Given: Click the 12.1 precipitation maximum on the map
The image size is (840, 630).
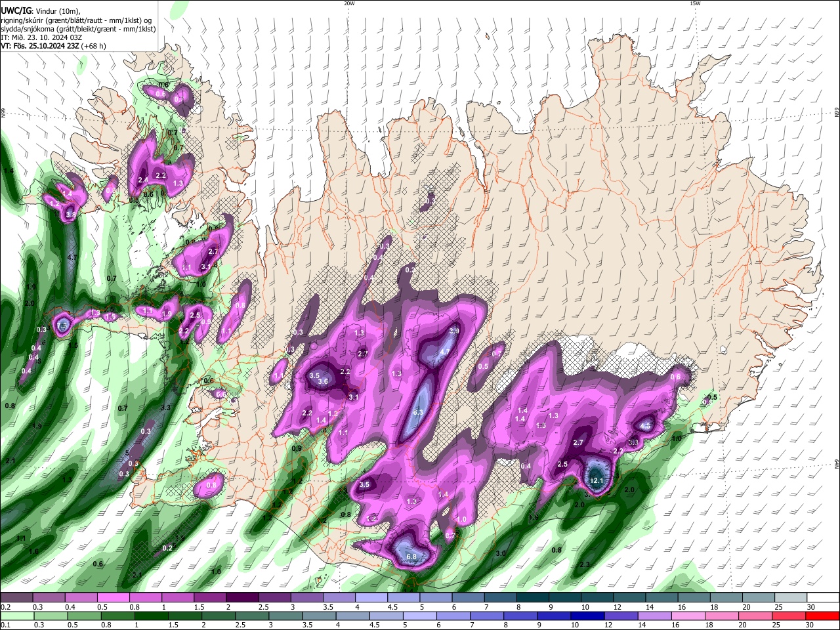Looking at the screenshot, I should (x=597, y=480).
